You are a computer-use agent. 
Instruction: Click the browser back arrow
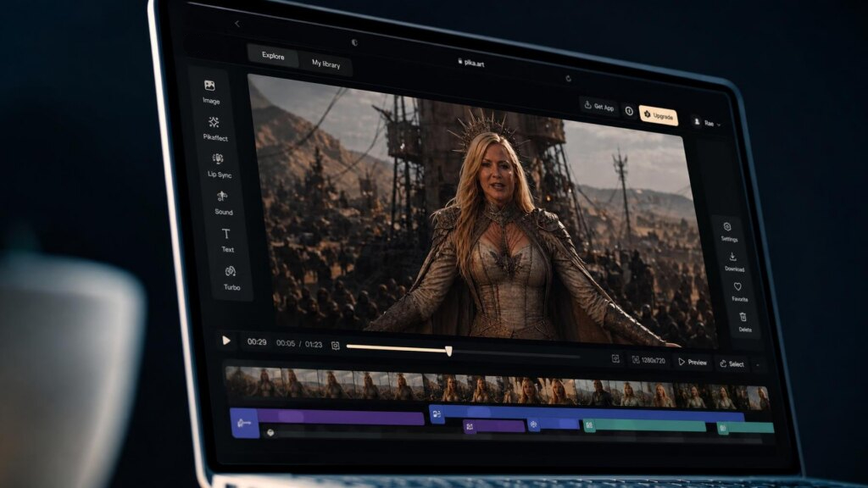tap(237, 24)
